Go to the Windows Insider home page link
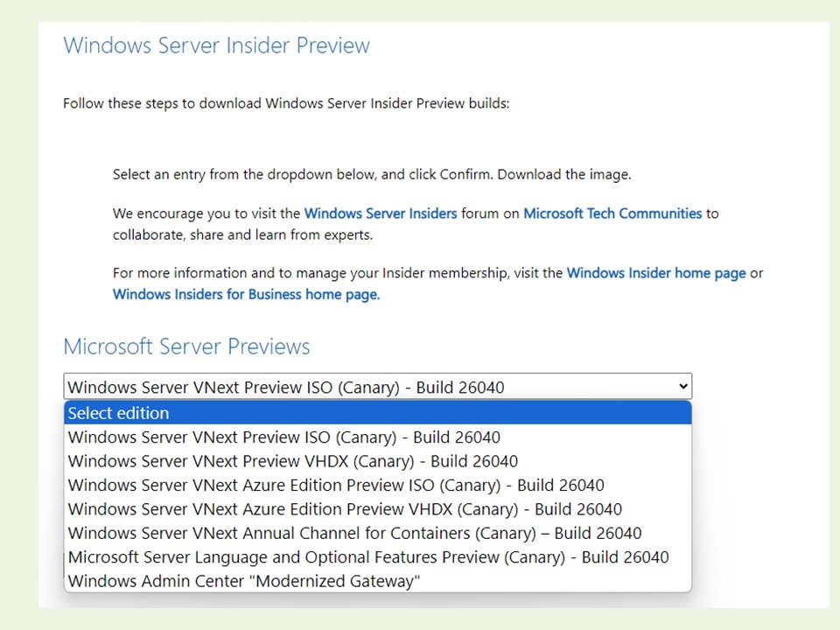 (656, 273)
